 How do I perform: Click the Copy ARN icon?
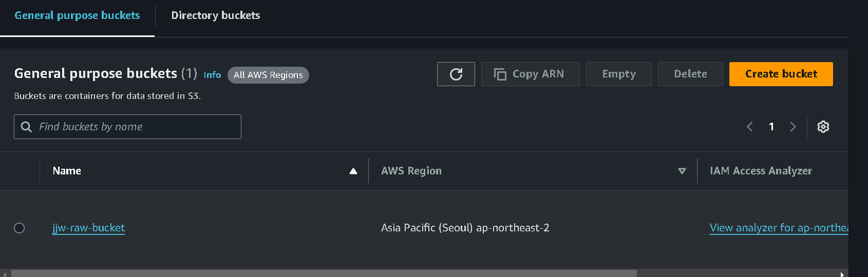(x=500, y=74)
